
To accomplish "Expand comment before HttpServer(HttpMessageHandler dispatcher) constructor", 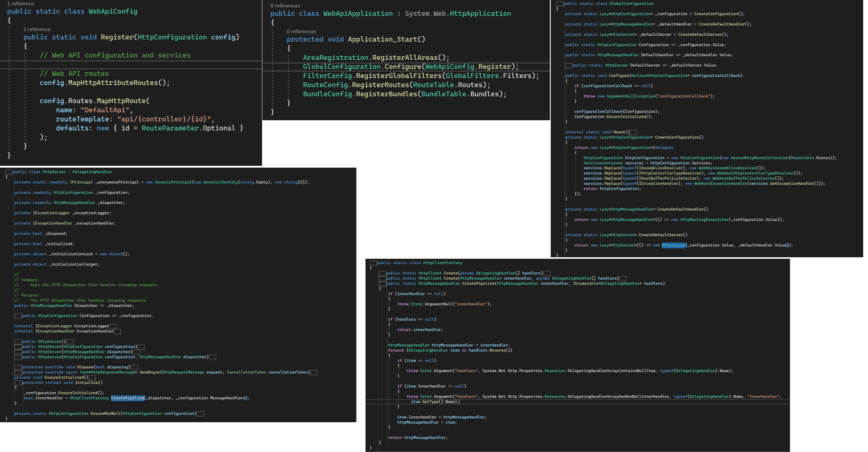I will pyautogui.click(x=18, y=352).
